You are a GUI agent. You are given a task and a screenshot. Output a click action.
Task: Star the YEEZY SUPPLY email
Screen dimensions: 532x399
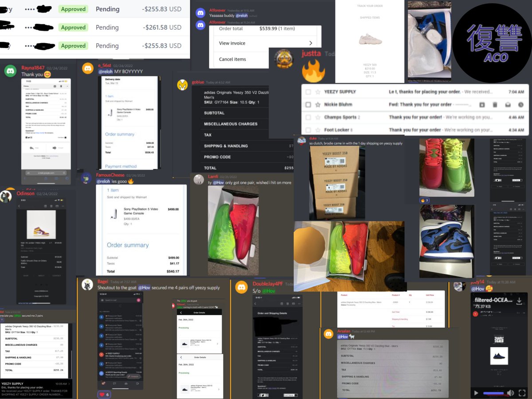tap(317, 92)
